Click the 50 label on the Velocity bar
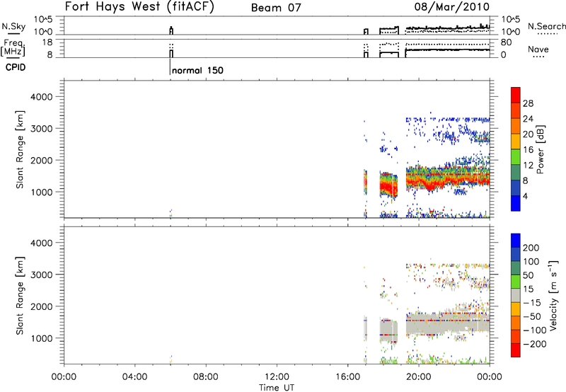The image size is (566, 392). [528, 275]
